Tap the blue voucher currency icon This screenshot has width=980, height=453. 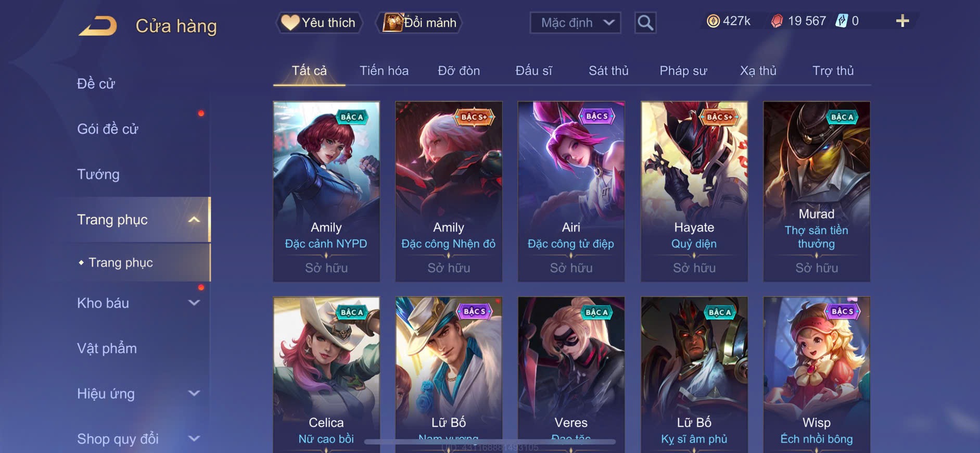[x=842, y=21]
